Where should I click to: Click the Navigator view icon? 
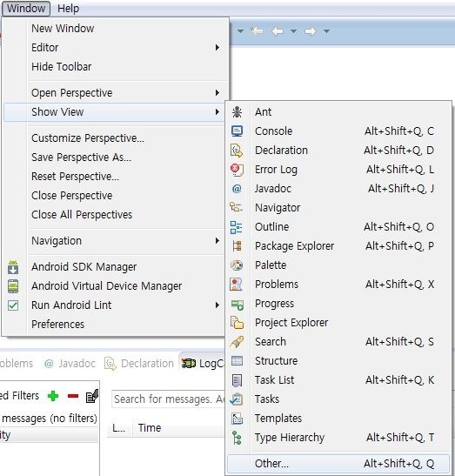(237, 208)
